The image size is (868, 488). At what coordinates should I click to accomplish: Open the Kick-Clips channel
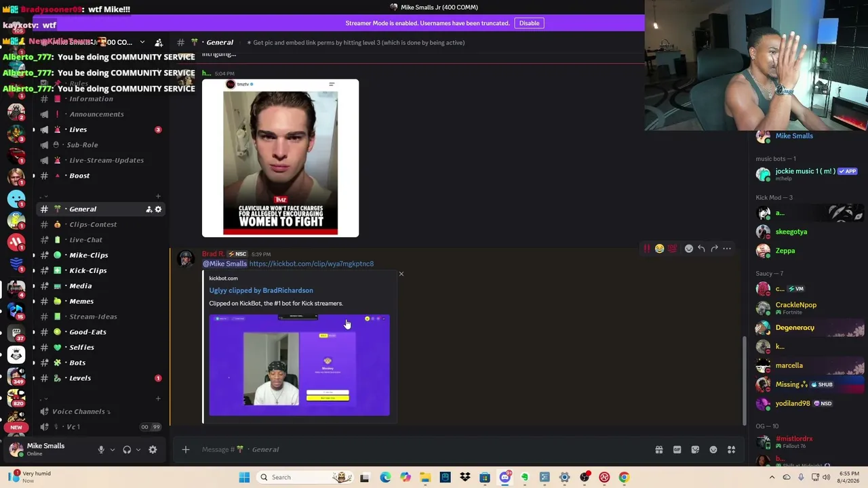pos(87,270)
